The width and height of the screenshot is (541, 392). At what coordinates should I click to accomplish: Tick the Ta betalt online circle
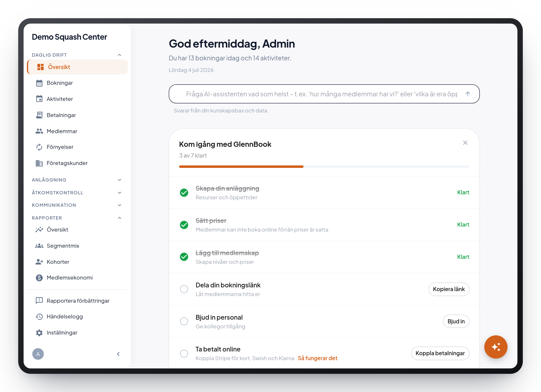[184, 353]
